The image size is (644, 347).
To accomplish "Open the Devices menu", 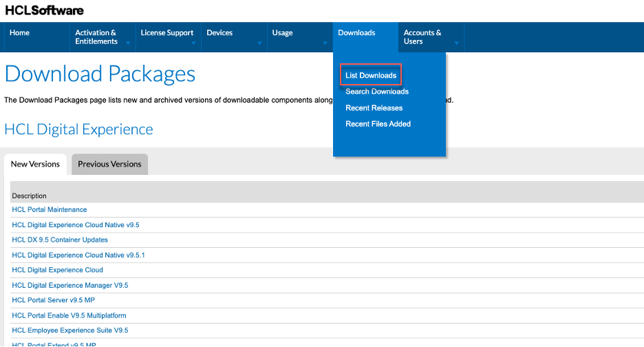I will click(x=219, y=32).
